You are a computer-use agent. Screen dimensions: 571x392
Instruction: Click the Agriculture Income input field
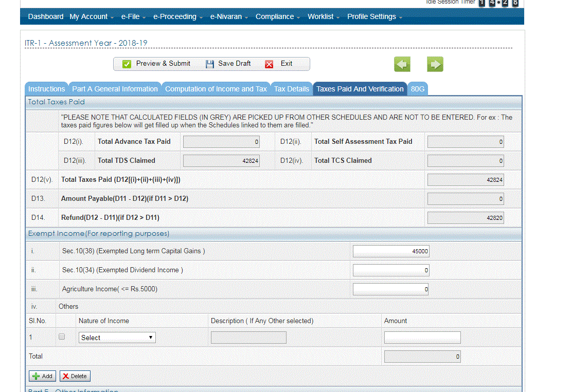point(391,289)
